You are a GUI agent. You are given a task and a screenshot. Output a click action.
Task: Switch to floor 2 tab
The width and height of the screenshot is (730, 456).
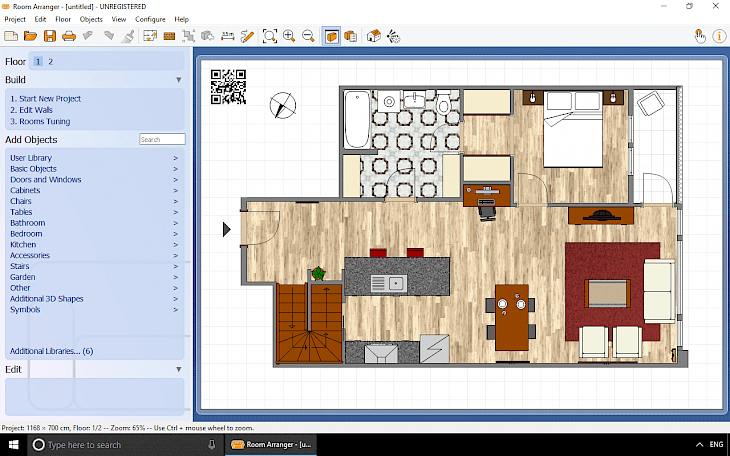(50, 61)
